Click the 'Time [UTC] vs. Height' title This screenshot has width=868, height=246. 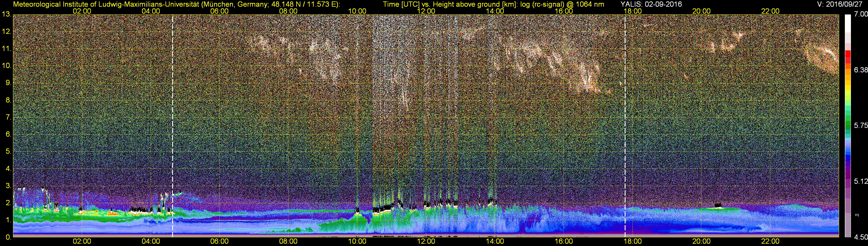point(493,4)
